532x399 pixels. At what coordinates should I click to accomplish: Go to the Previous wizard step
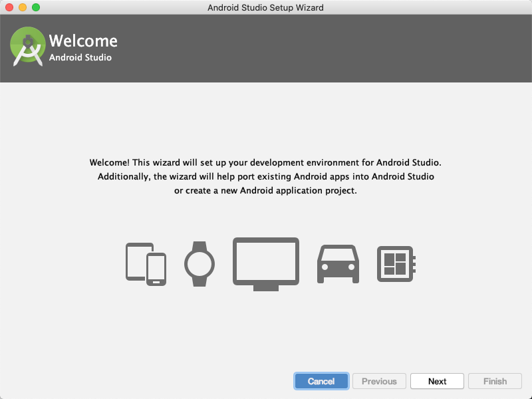coord(379,381)
